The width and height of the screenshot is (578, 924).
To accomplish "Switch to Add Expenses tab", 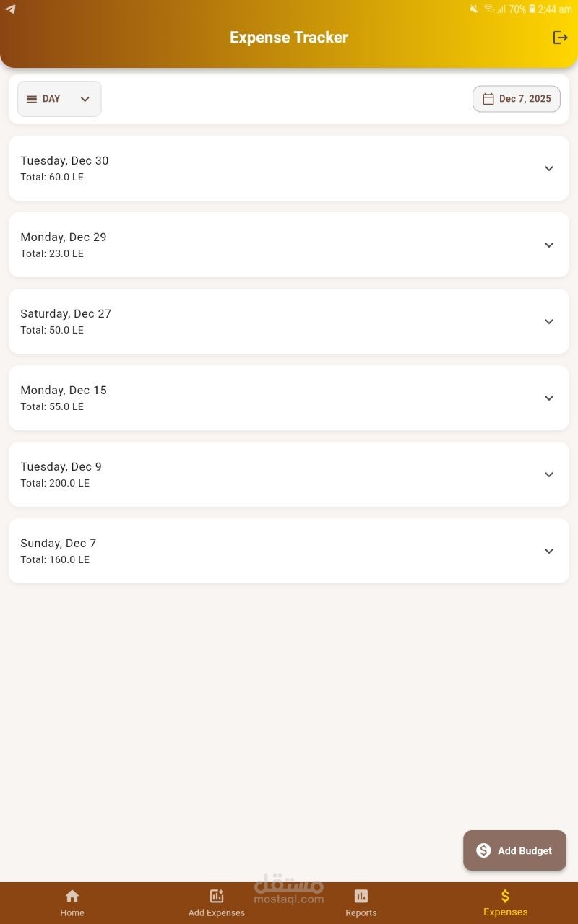I will tap(217, 902).
